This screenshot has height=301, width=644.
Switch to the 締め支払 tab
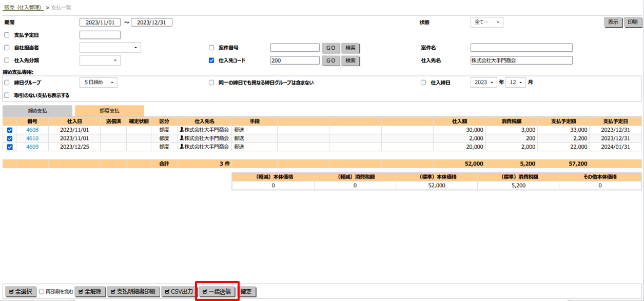tap(37, 111)
